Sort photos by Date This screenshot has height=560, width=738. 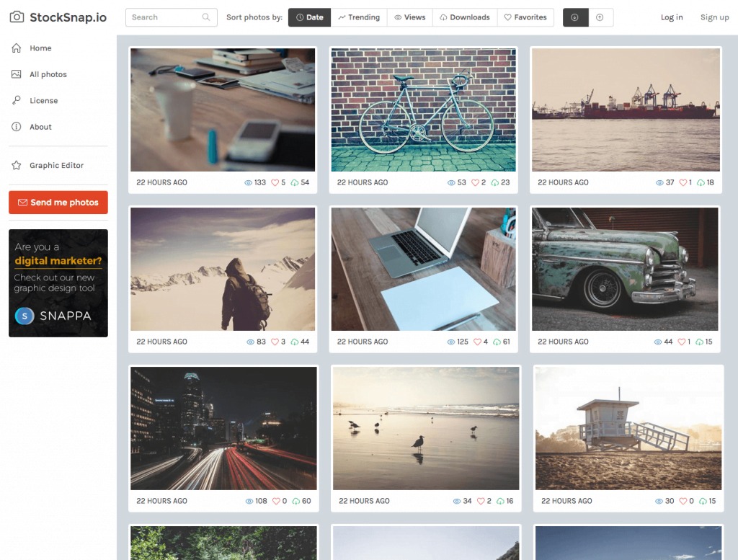tap(310, 17)
